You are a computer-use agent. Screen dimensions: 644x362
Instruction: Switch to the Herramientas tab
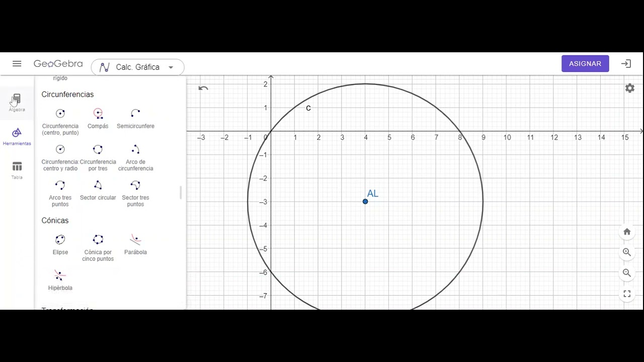pyautogui.click(x=17, y=136)
